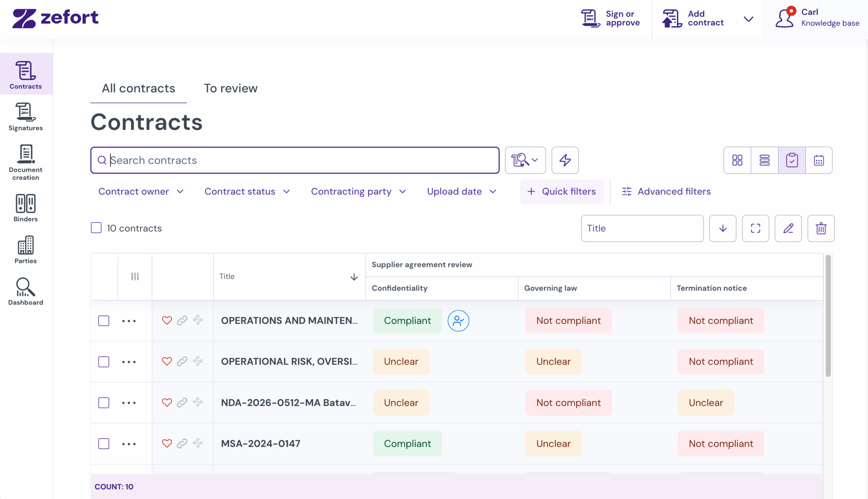The image size is (868, 499).
Task: Expand the Upload date filter
Action: 461,192
